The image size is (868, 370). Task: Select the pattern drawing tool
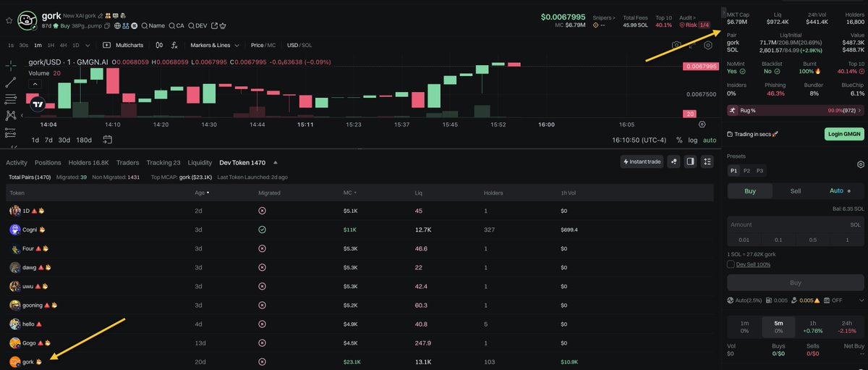[x=11, y=115]
